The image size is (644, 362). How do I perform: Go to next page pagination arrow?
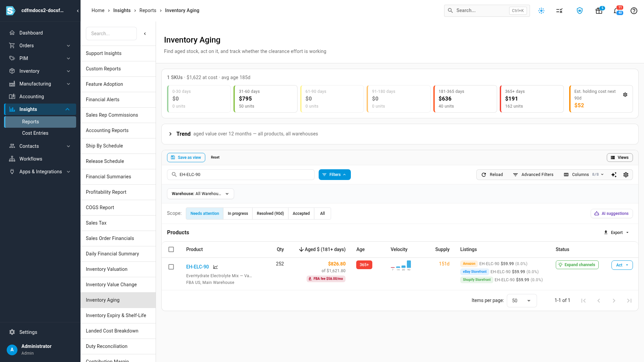[x=614, y=301]
